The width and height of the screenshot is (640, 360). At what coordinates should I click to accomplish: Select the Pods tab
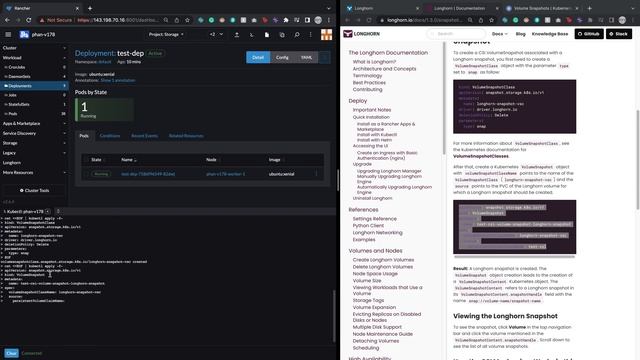point(84,136)
